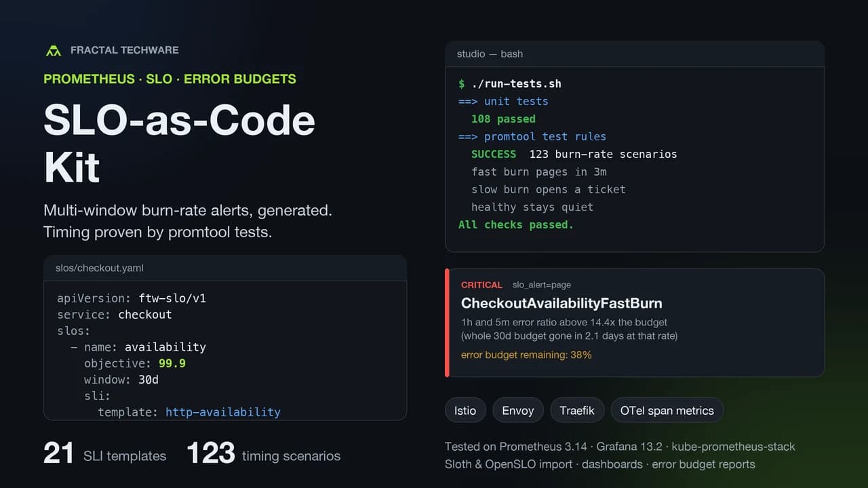Click the SUCCESS 123 burn-rate scenarios line
This screenshot has width=868, height=488.
point(574,155)
